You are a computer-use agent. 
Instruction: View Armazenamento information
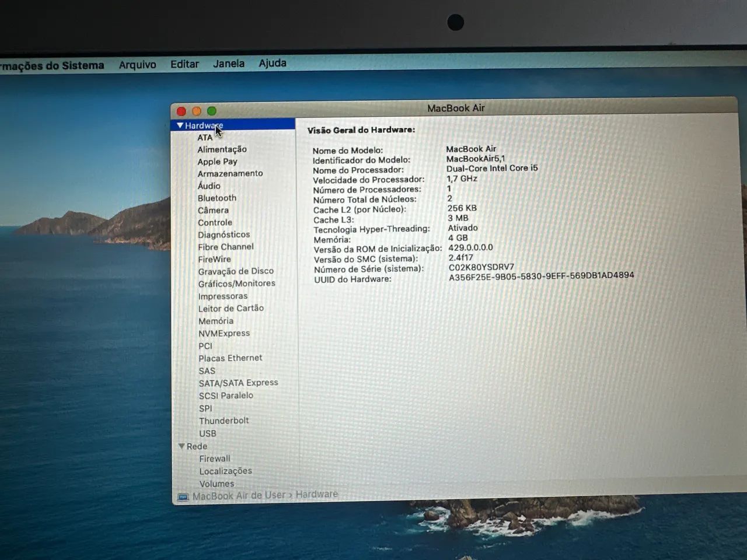click(x=230, y=173)
